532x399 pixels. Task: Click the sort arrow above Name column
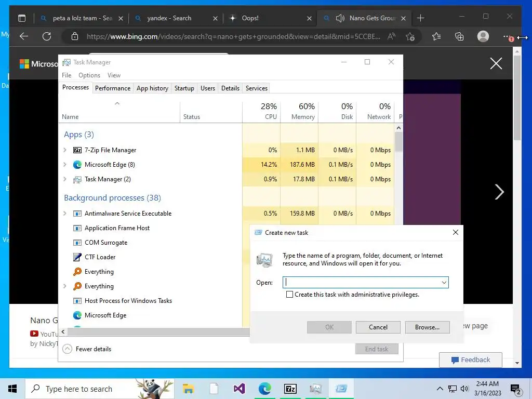tap(117, 103)
